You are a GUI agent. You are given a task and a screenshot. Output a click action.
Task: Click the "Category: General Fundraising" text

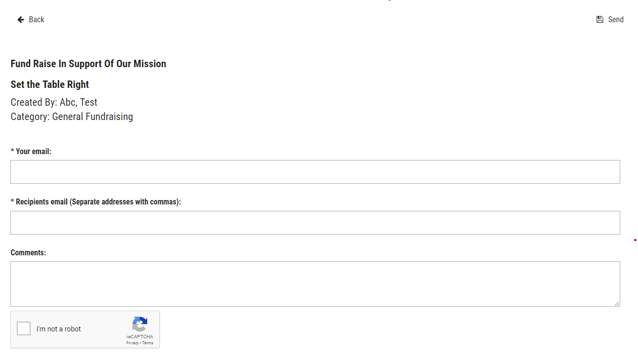click(x=72, y=117)
